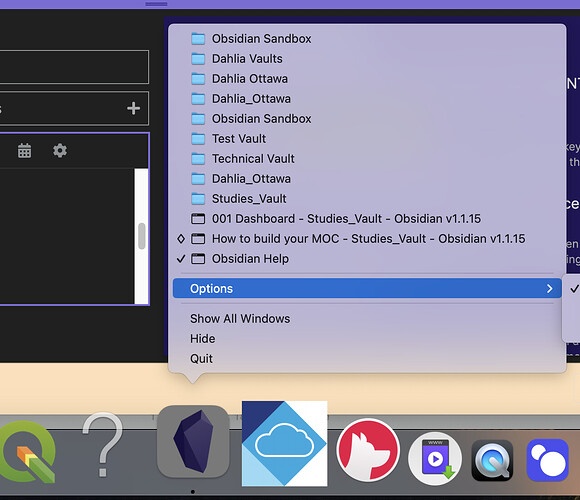Image resolution: width=580 pixels, height=500 pixels.
Task: Select the Test Vault folder entry
Action: [x=367, y=139]
